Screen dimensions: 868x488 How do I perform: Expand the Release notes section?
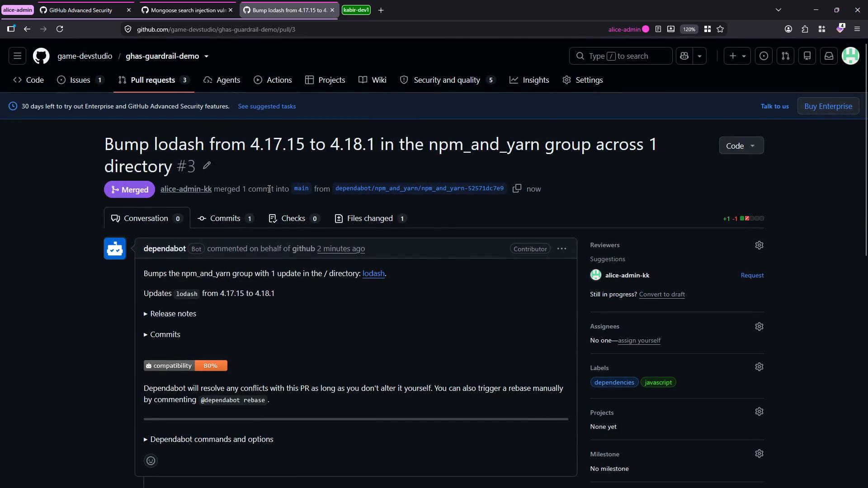coord(170,314)
